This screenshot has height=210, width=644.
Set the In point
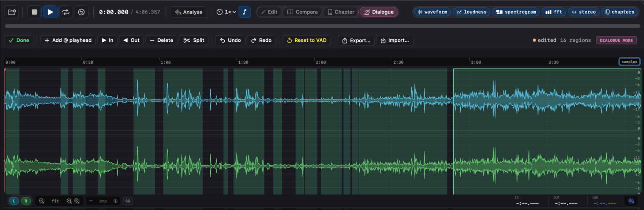[108, 40]
